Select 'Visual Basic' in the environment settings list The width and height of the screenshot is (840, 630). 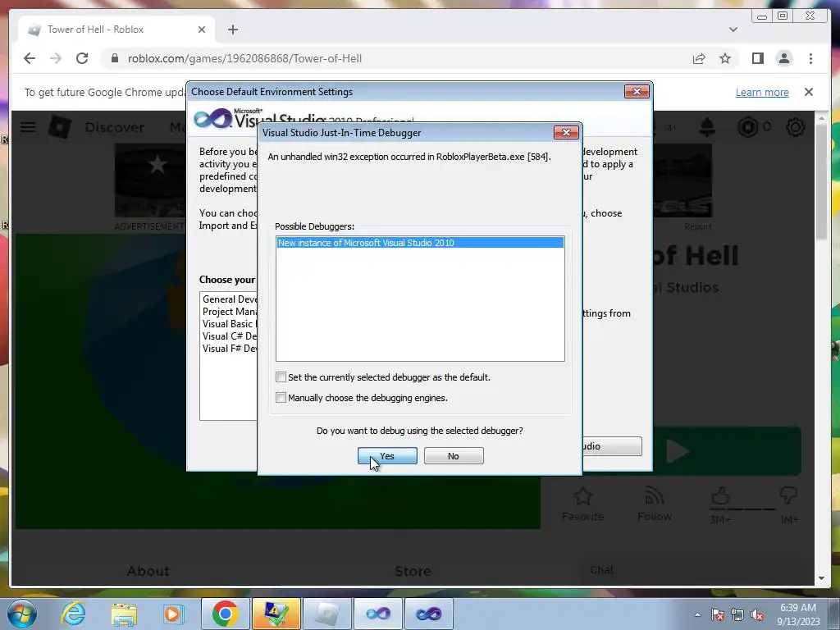228,324
